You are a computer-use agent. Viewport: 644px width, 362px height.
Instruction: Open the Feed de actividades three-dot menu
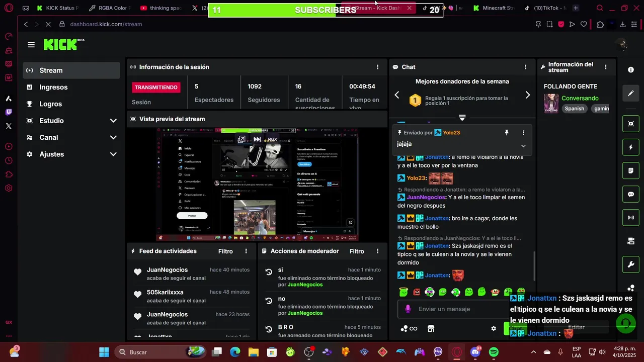coord(246,251)
